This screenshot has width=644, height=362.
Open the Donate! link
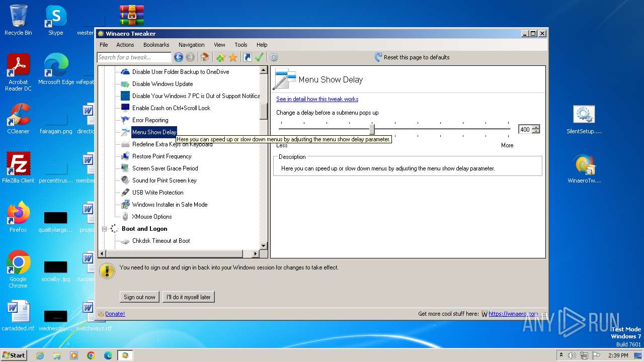pos(115,314)
